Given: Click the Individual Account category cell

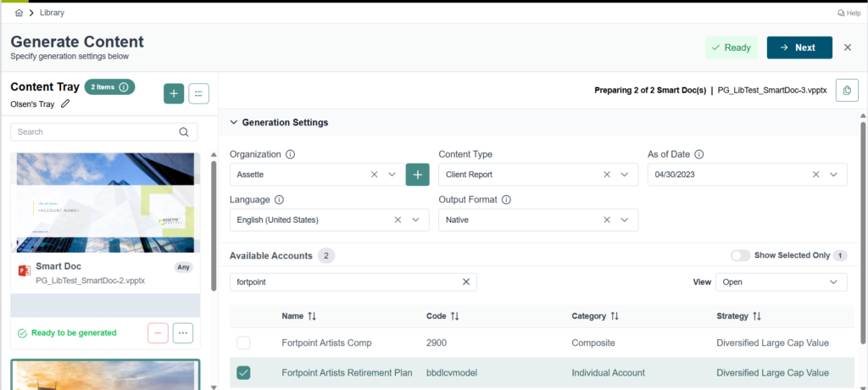Looking at the screenshot, I should tap(609, 373).
